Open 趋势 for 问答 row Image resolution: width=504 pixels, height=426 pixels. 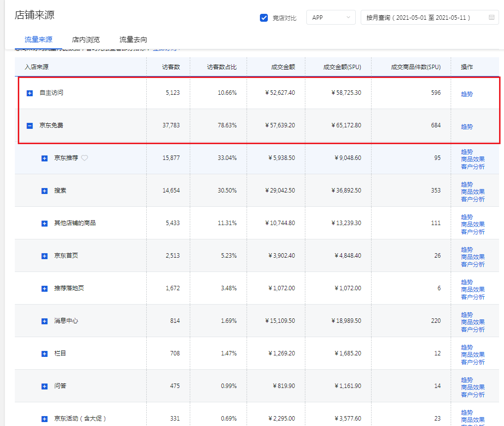click(x=467, y=380)
